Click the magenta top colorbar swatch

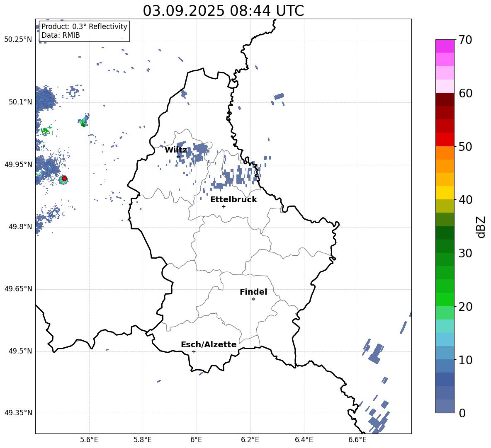pos(445,46)
